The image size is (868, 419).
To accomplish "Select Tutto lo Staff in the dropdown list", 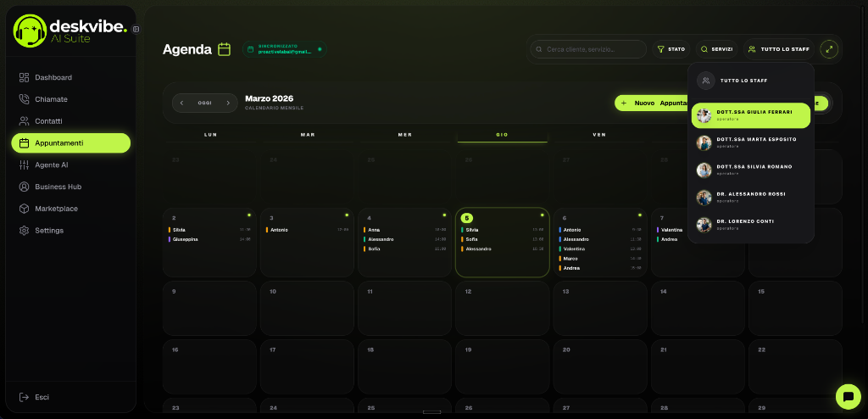I will point(751,81).
